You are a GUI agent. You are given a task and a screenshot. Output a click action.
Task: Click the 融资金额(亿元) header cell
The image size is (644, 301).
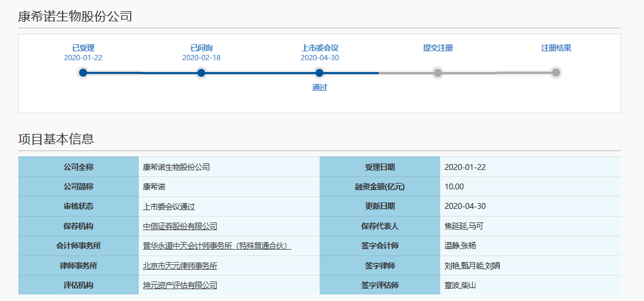pyautogui.click(x=380, y=187)
